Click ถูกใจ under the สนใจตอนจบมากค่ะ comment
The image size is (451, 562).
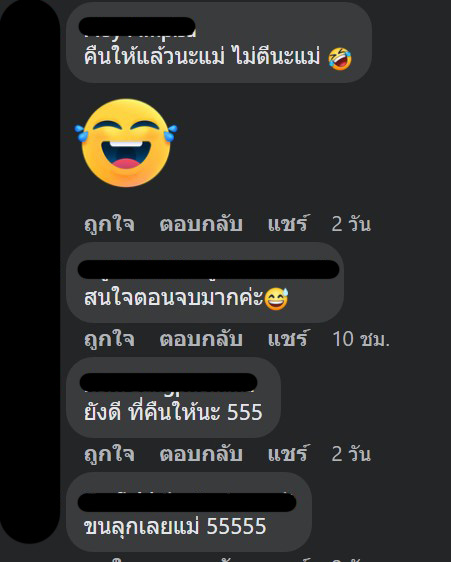tap(109, 339)
